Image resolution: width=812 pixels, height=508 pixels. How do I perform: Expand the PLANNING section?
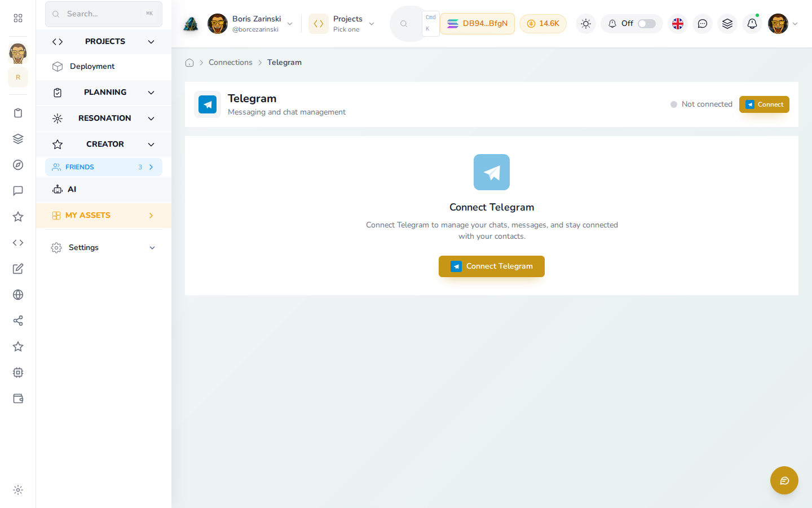pyautogui.click(x=104, y=93)
